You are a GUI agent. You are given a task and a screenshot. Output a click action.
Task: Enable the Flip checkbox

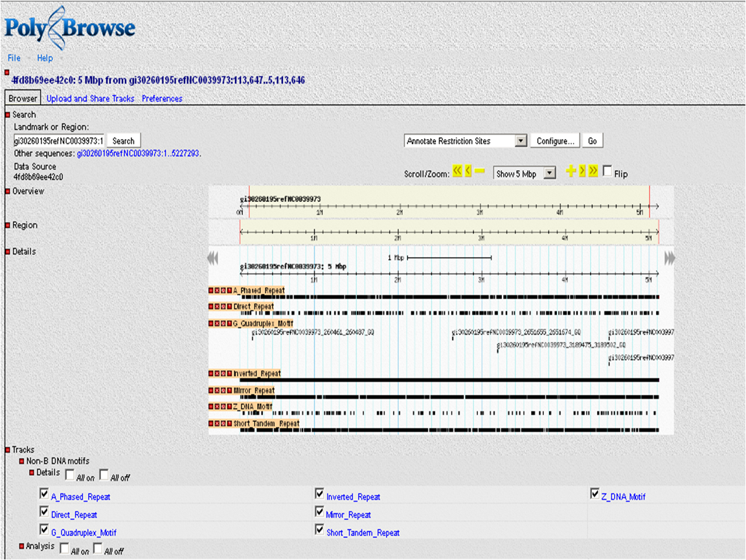click(607, 171)
